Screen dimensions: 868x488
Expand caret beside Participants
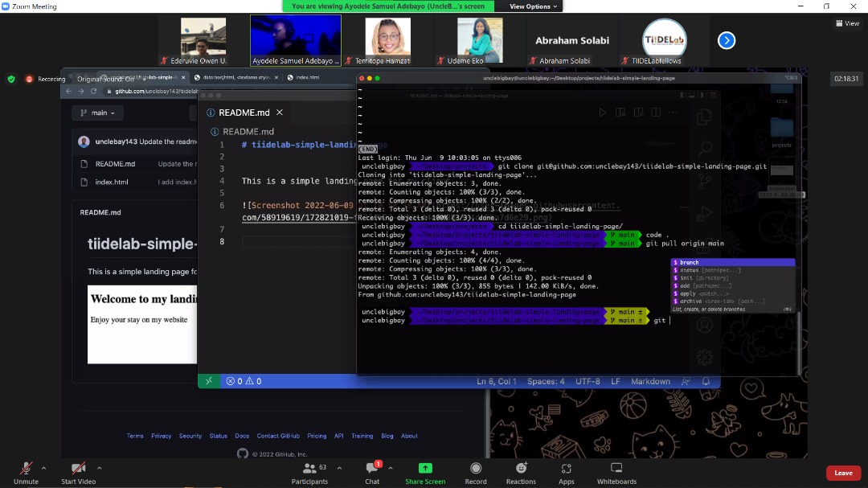click(339, 468)
